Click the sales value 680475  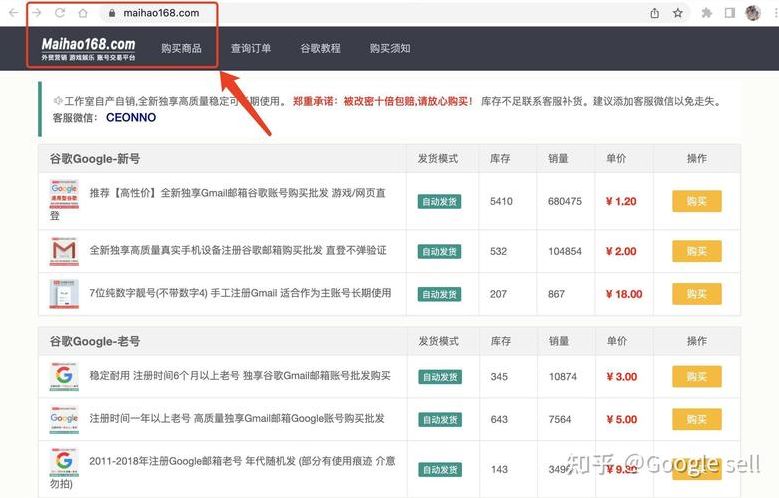coord(565,201)
